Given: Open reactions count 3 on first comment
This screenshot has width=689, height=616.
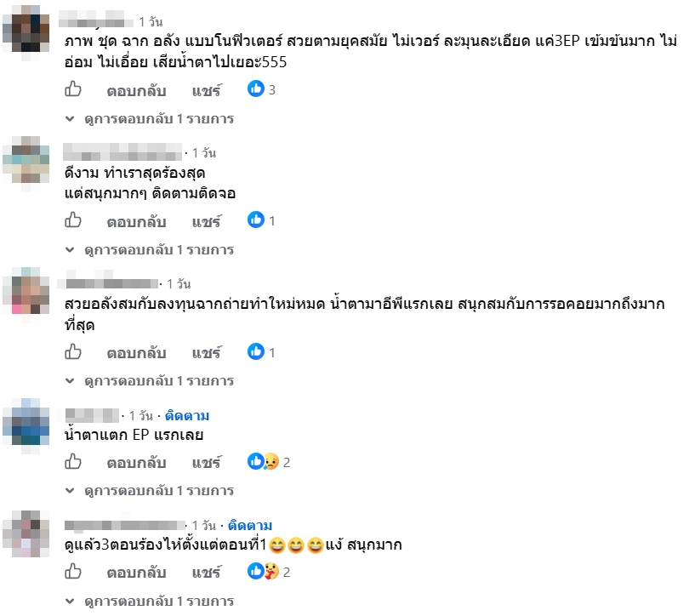Looking at the screenshot, I should pyautogui.click(x=261, y=89).
